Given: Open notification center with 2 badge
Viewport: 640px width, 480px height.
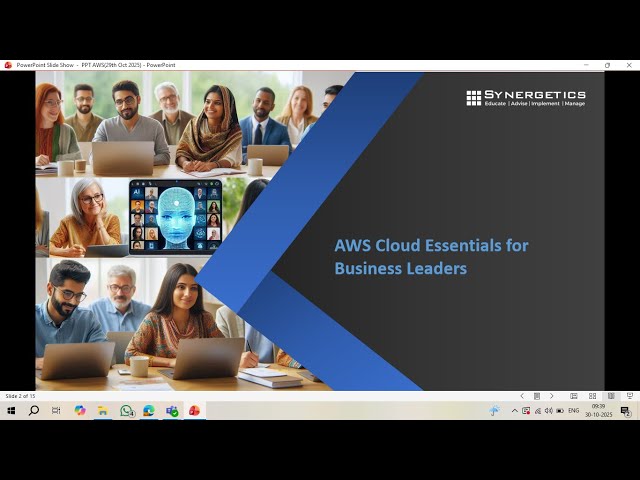Looking at the screenshot, I should tap(625, 411).
